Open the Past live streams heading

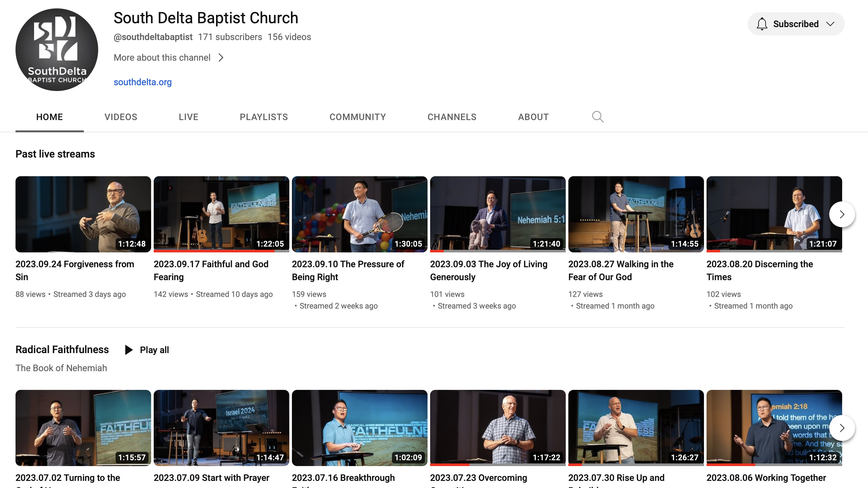point(55,154)
